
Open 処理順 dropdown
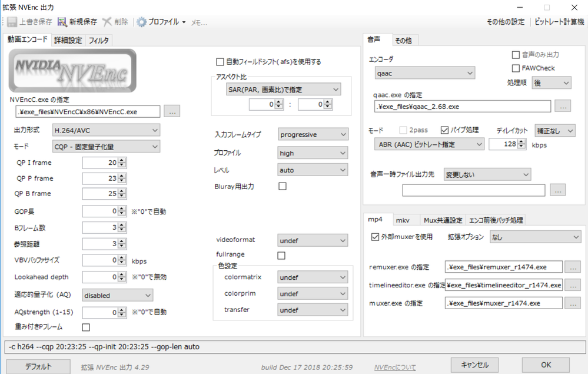tap(552, 83)
